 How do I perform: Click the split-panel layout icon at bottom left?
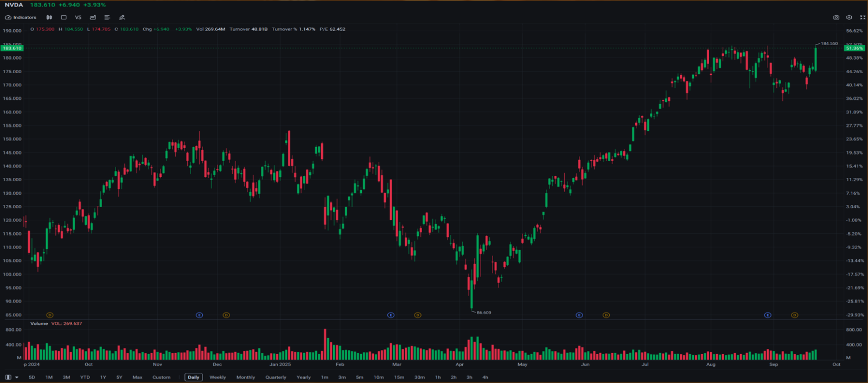(x=8, y=377)
